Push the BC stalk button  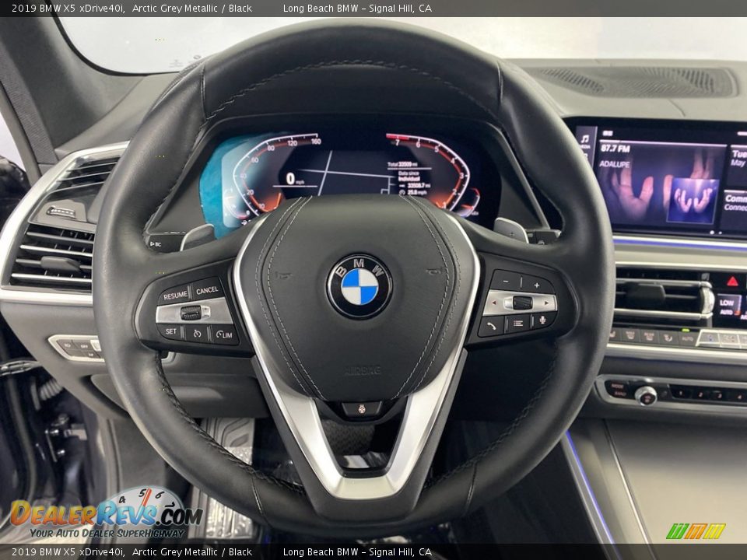156,243
